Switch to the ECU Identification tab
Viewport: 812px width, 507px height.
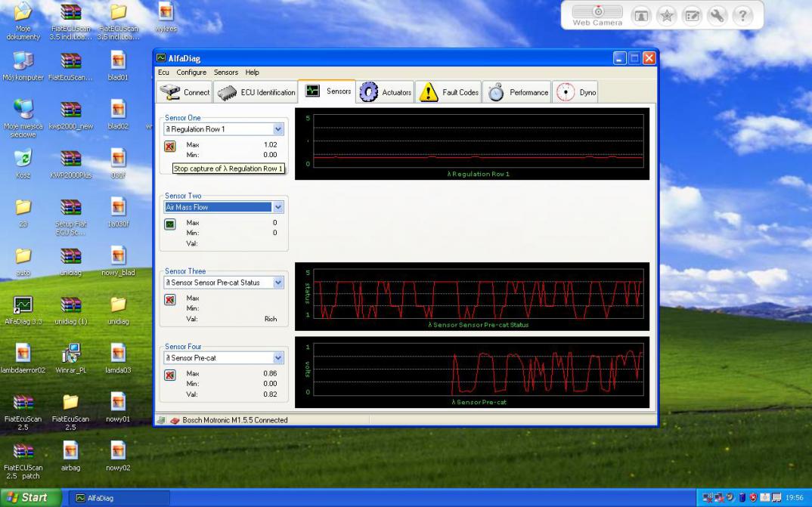(x=256, y=92)
